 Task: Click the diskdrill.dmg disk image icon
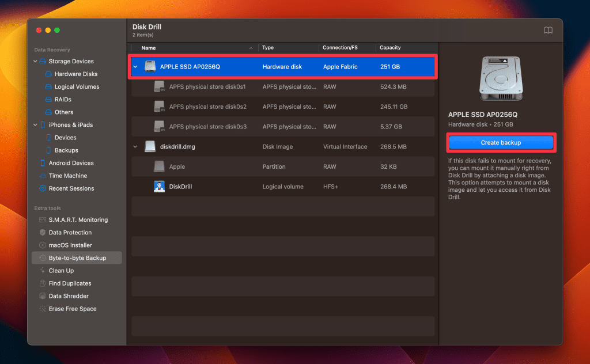click(x=150, y=147)
